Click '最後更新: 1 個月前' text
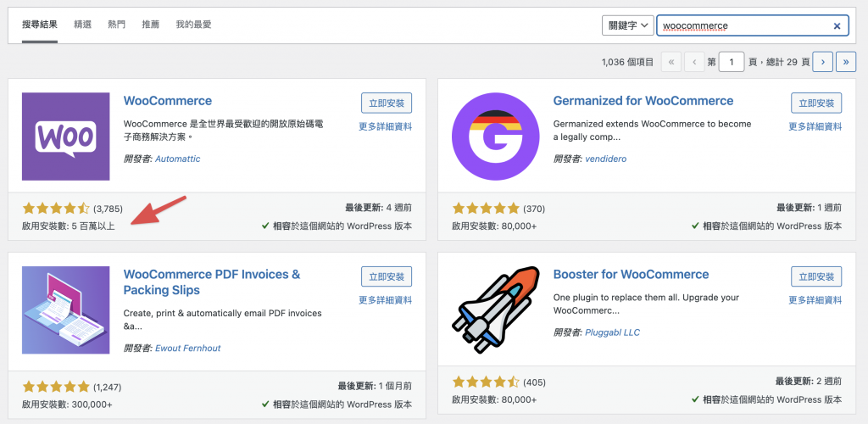 [375, 386]
